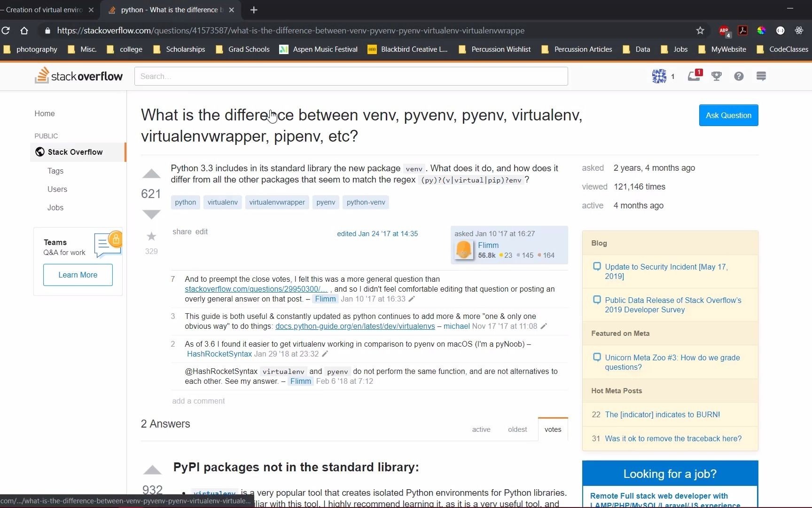Open the colorful color picker extension icon
812x508 pixels.
[761, 31]
